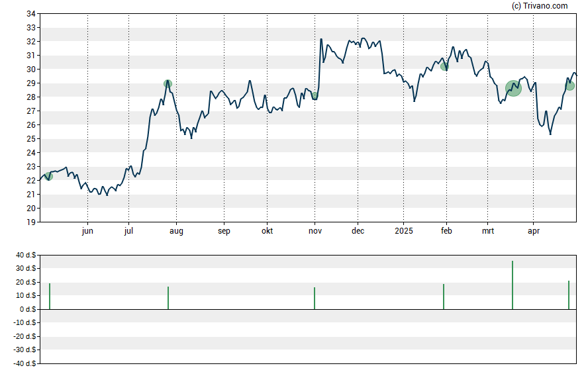Click the green marker in early May

coord(49,176)
